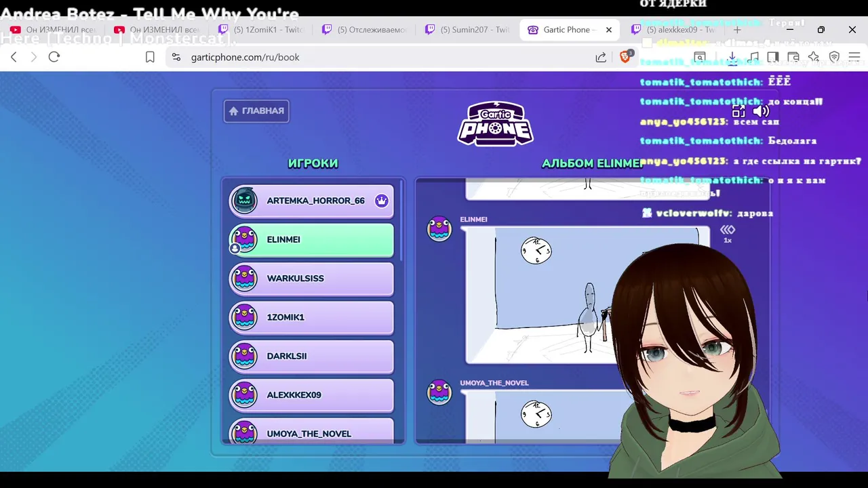Click the share icon in the address bar
The image size is (868, 488).
tap(601, 58)
